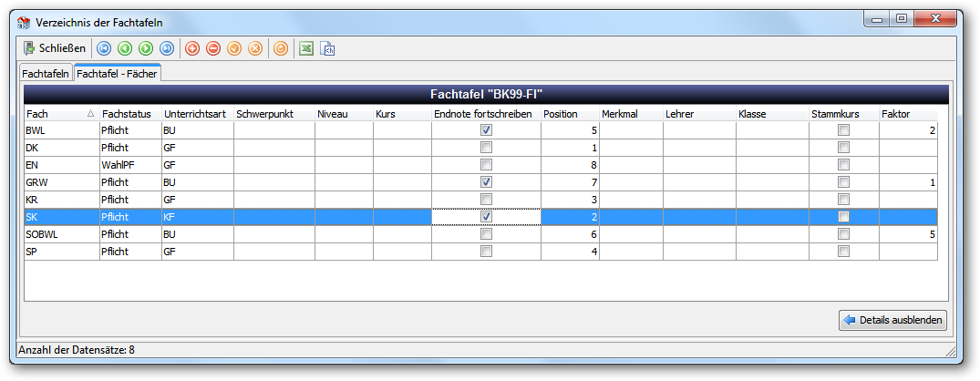Viewport: 980px width, 381px height.
Task: Click the Klasse column header
Action: coord(772,114)
